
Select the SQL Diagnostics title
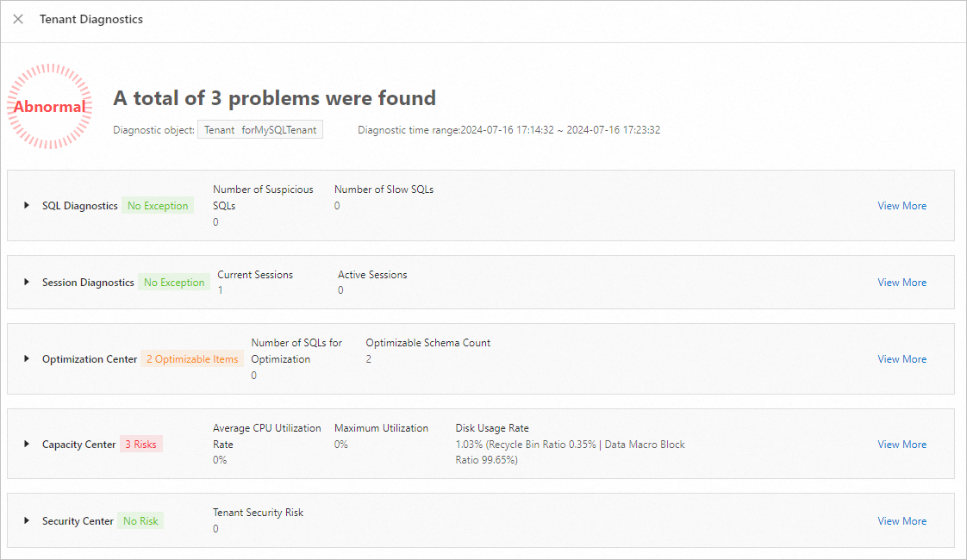(79, 206)
